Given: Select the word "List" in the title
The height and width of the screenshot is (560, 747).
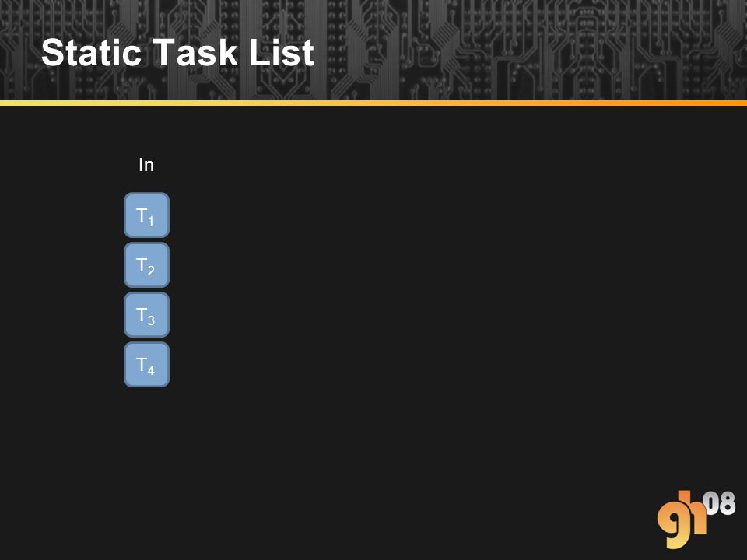Looking at the screenshot, I should [282, 52].
